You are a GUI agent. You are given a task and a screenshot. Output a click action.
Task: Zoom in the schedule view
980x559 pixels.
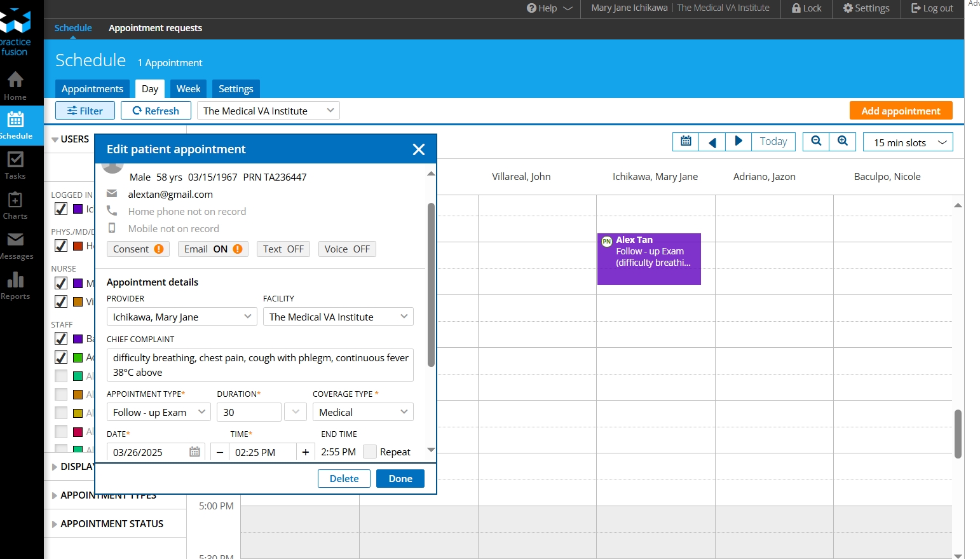[843, 141]
